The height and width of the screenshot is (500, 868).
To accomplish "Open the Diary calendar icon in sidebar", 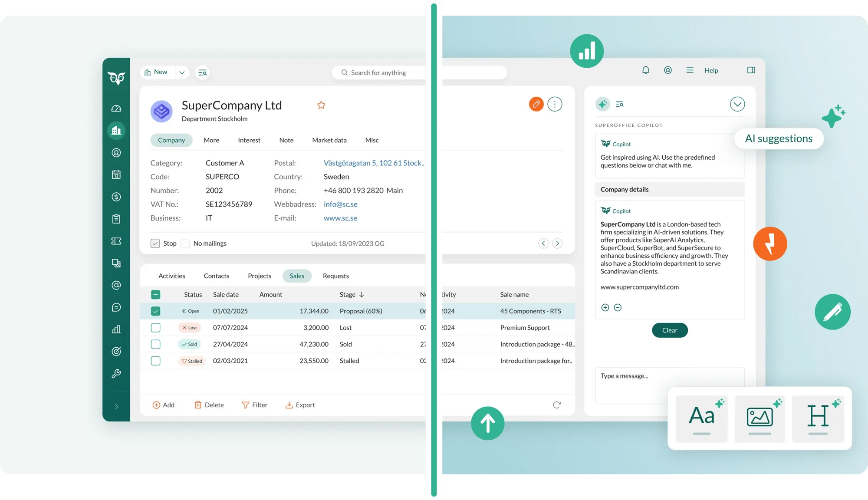I will 116,174.
